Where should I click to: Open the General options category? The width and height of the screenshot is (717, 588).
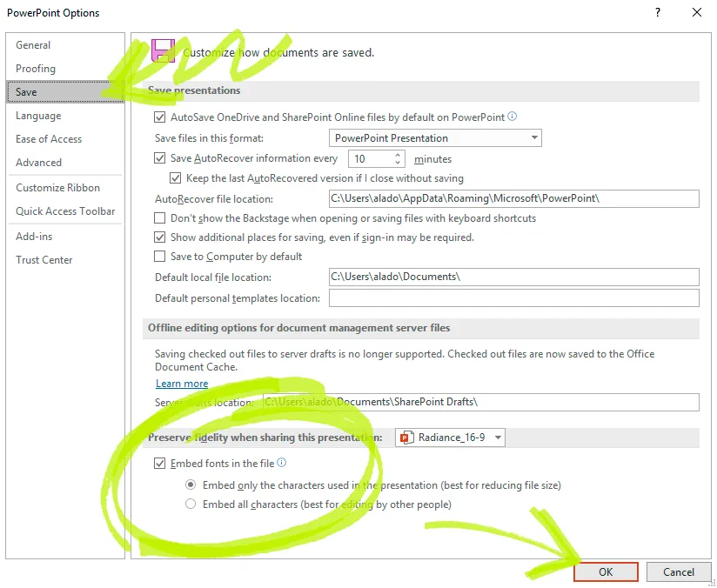coord(65,45)
